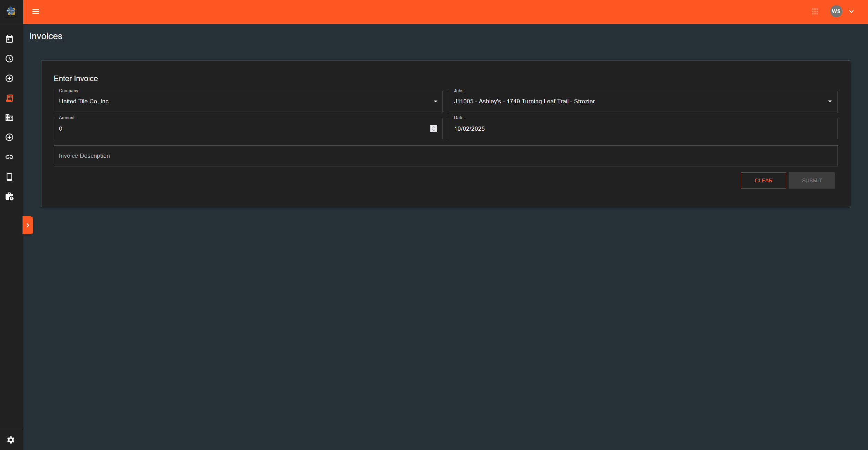Click the Amount field stepper arrows

click(433, 129)
